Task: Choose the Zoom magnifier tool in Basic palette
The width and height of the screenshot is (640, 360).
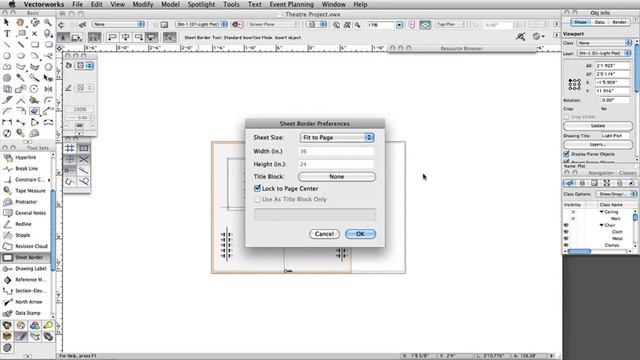Action: 48,22
